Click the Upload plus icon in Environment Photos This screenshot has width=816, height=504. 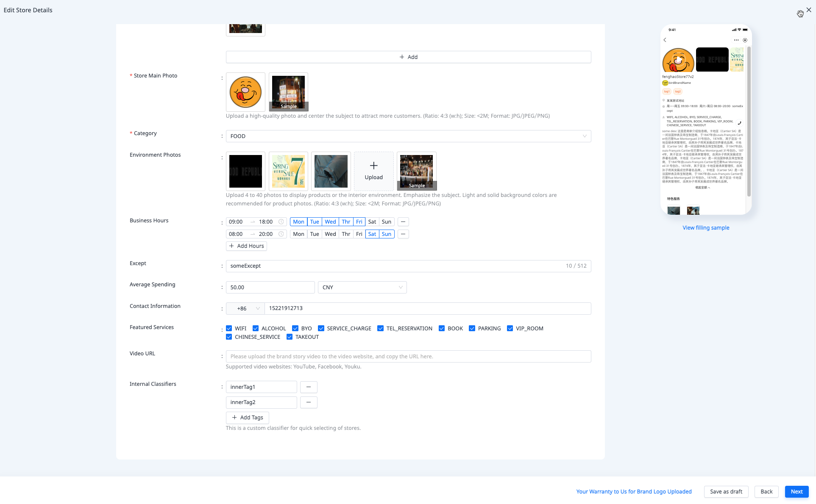373,166
